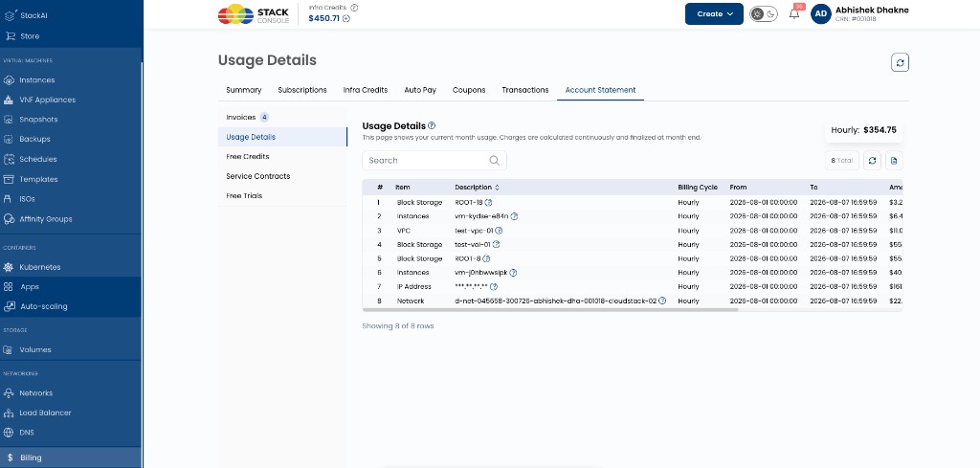Click info icon next to ROOT-18
This screenshot has width=980, height=468.
tap(489, 203)
